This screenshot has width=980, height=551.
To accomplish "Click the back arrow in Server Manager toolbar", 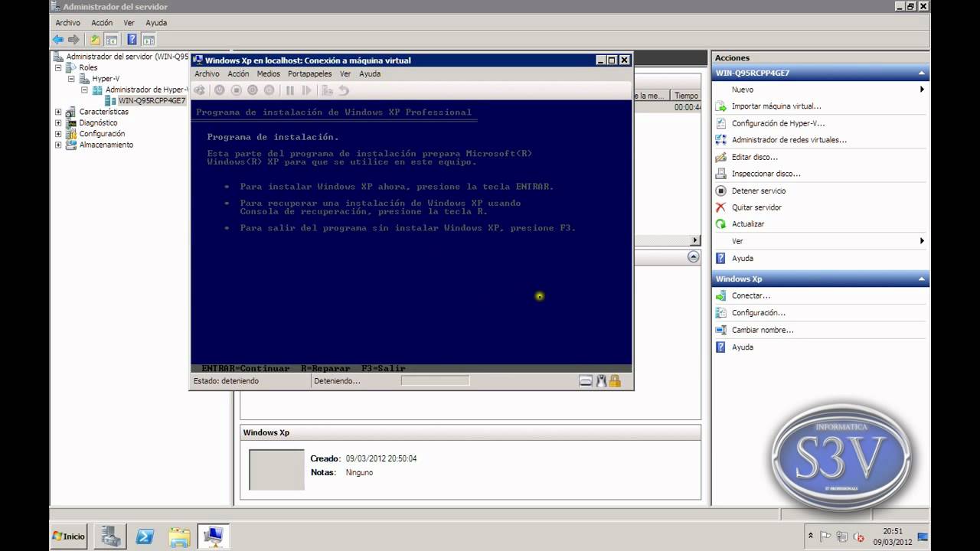I will [x=58, y=40].
